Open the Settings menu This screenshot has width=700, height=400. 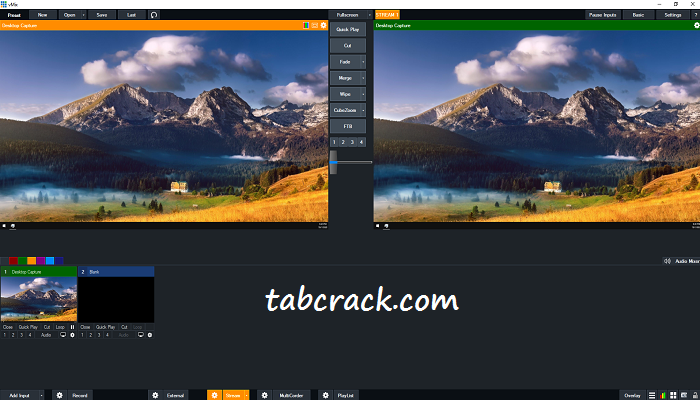click(x=672, y=15)
